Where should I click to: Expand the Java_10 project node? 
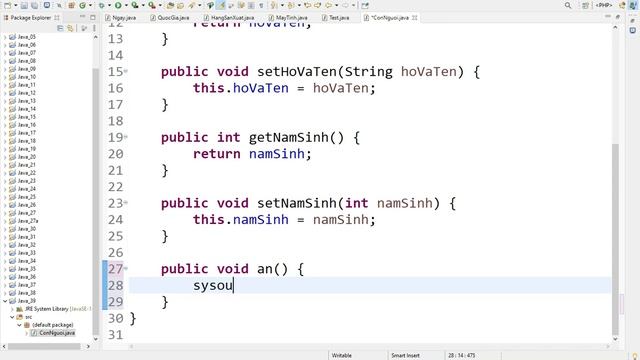click(5, 77)
